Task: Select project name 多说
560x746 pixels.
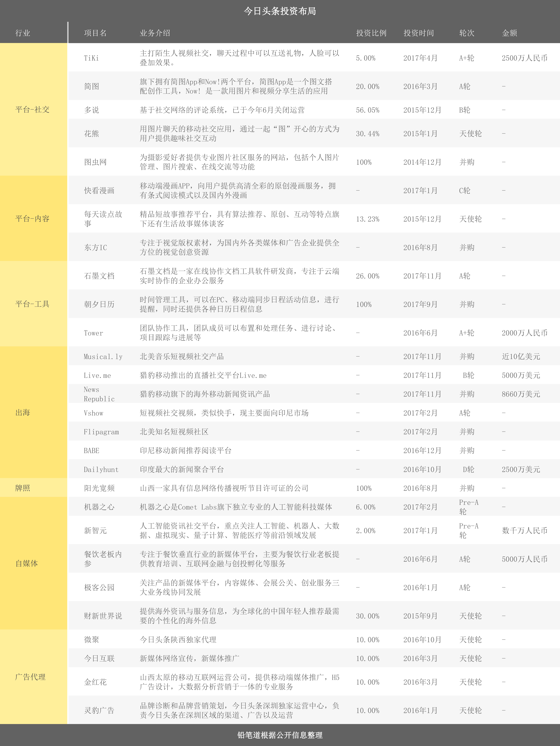Action: [91, 110]
